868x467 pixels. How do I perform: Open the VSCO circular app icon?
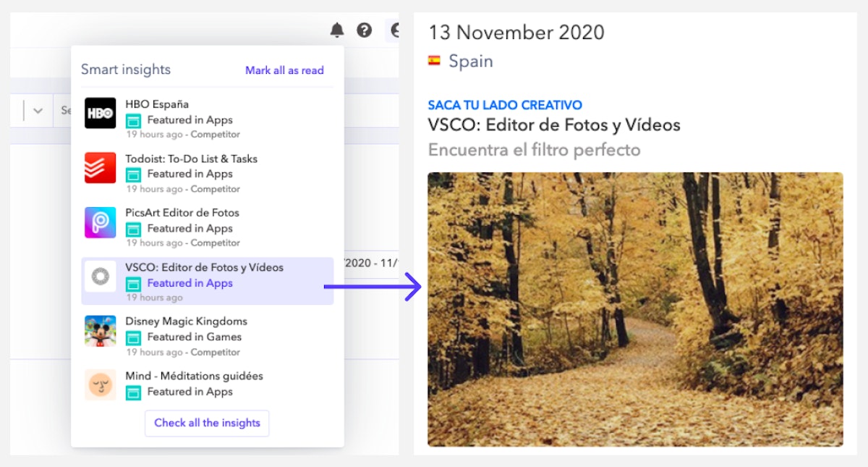click(x=100, y=276)
